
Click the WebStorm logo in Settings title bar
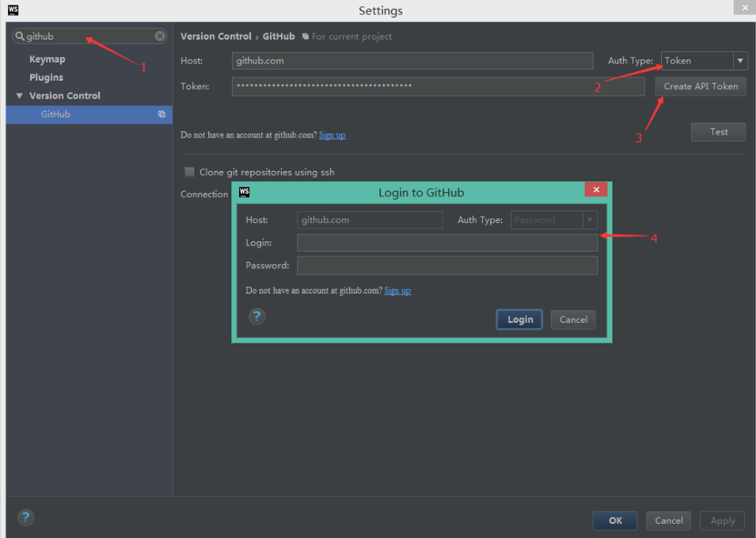click(13, 10)
